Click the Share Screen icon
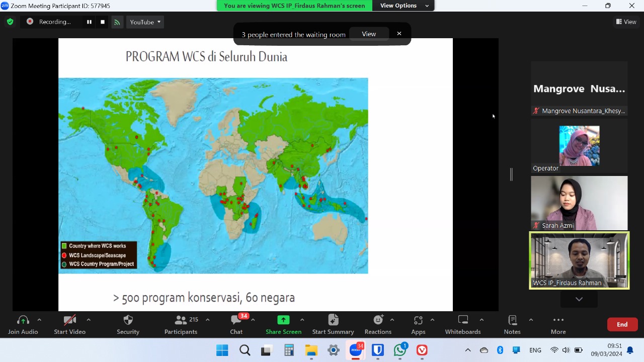The image size is (644, 362). click(x=283, y=320)
